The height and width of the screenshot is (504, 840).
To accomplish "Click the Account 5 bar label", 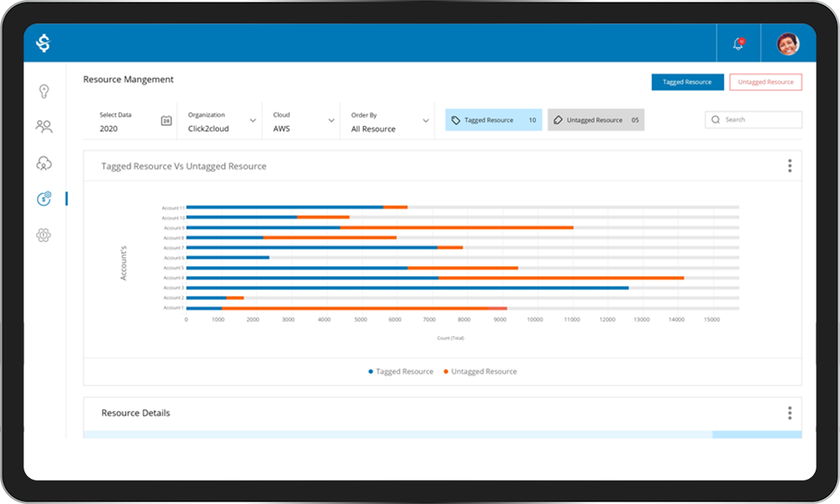I will coord(174,268).
